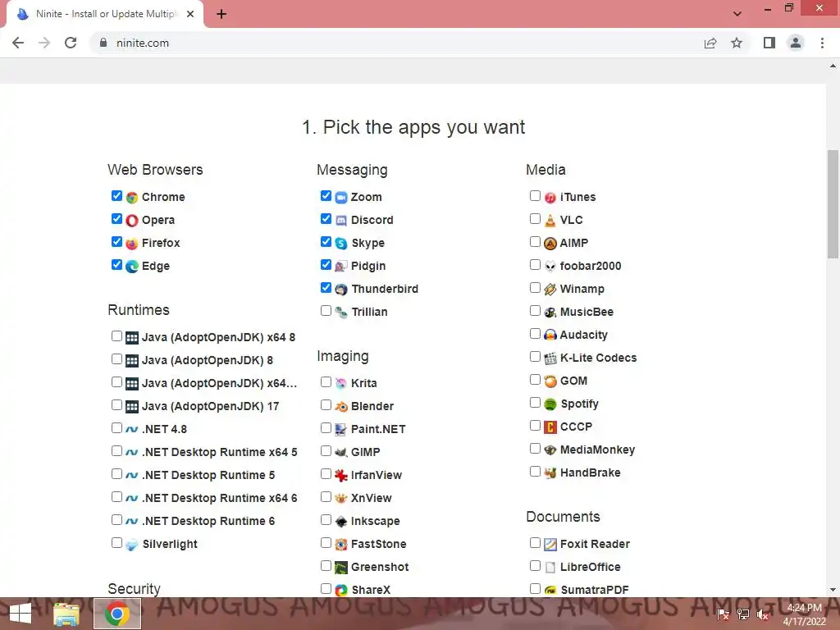840x630 pixels.
Task: Enable the GIMP checkbox
Action: coord(326,451)
